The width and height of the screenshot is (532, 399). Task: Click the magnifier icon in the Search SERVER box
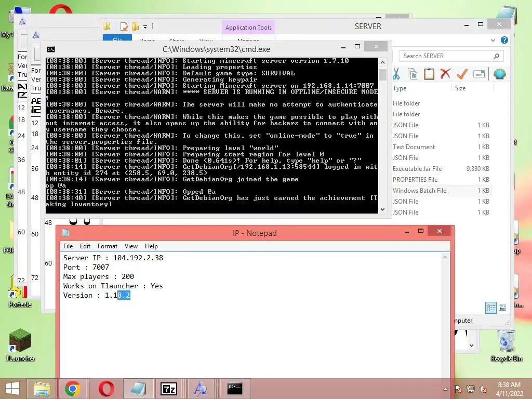(496, 56)
